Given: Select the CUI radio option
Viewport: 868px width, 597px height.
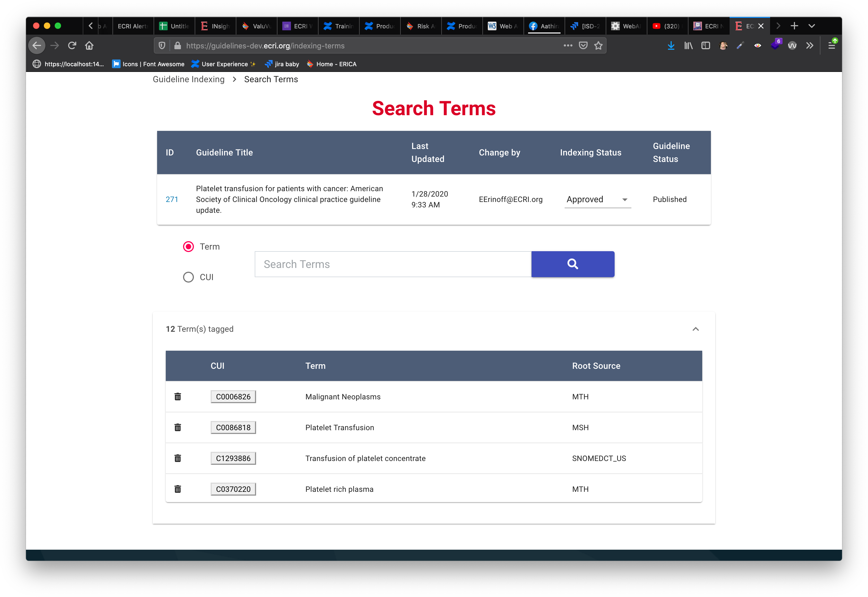Looking at the screenshot, I should 188,277.
